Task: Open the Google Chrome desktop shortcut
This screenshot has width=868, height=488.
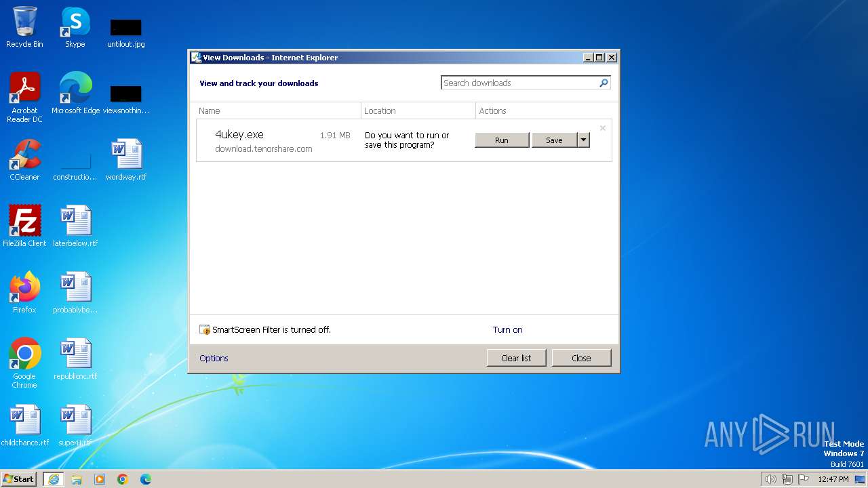Action: pyautogui.click(x=24, y=363)
